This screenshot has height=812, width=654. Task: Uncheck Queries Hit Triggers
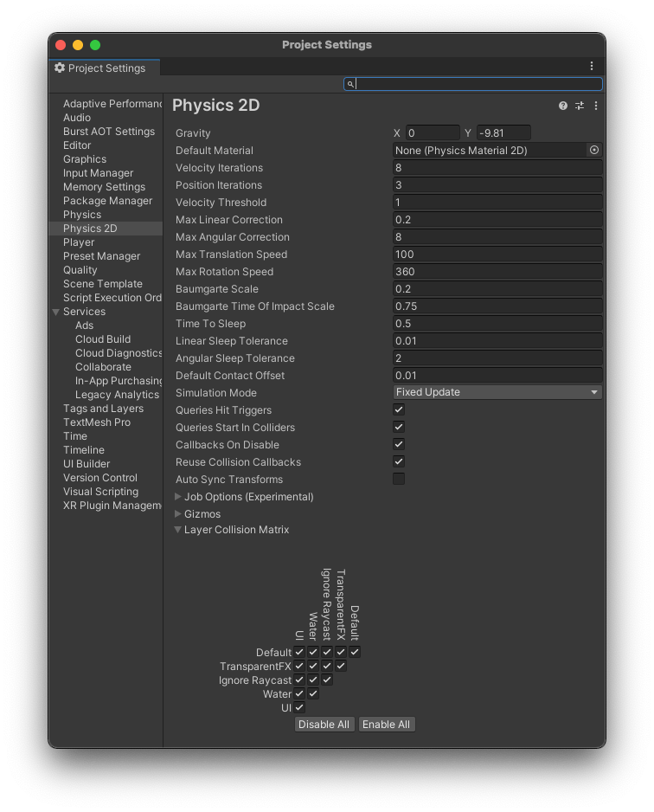(x=399, y=409)
